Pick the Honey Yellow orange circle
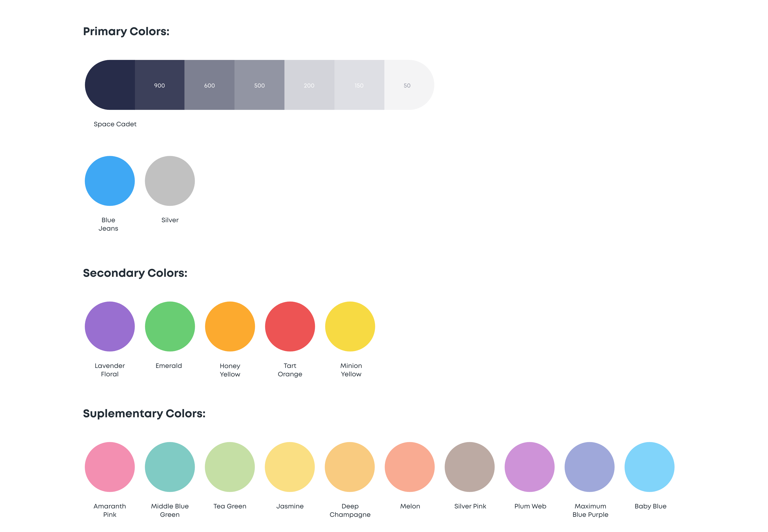768x532 pixels. pos(230,326)
